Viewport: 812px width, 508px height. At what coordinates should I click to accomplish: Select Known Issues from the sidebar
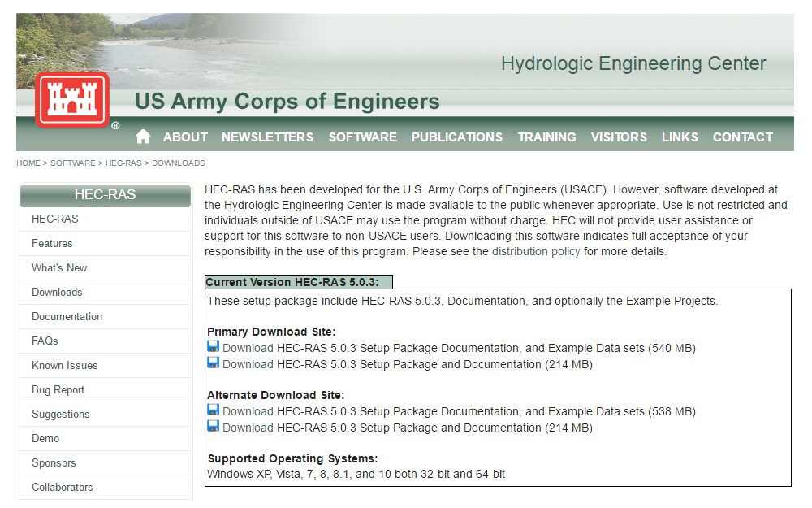pos(64,365)
